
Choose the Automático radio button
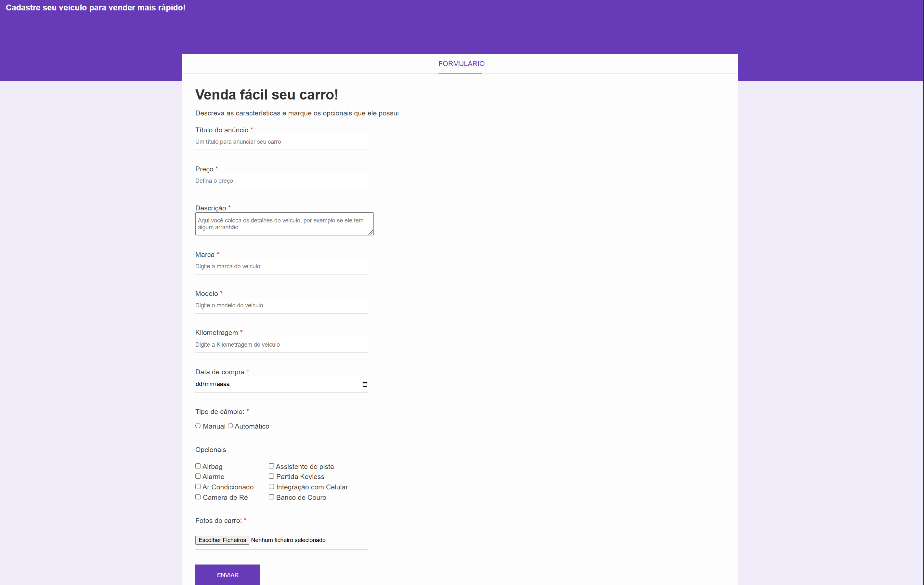[x=230, y=426]
